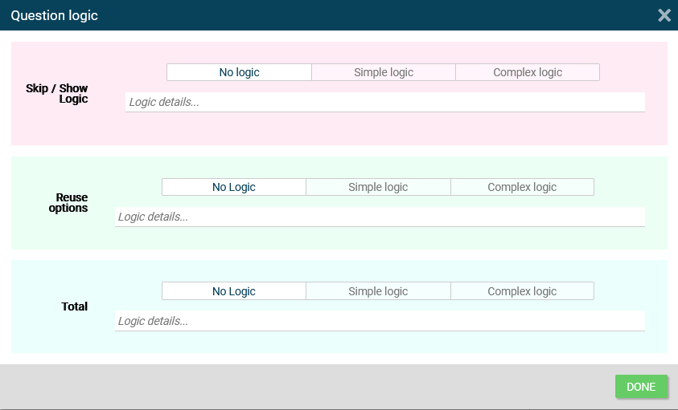
Task: Set Total section to Complex logic
Action: (522, 291)
